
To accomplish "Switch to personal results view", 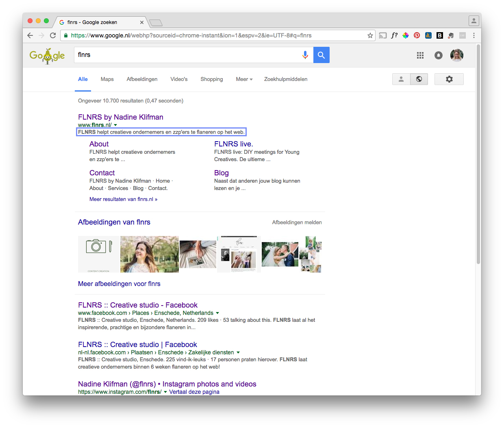I will 401,79.
